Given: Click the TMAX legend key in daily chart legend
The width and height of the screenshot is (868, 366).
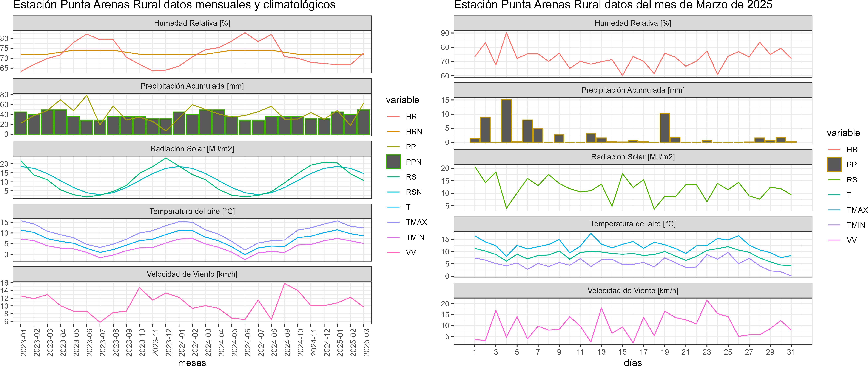Looking at the screenshot, I should pos(834,210).
